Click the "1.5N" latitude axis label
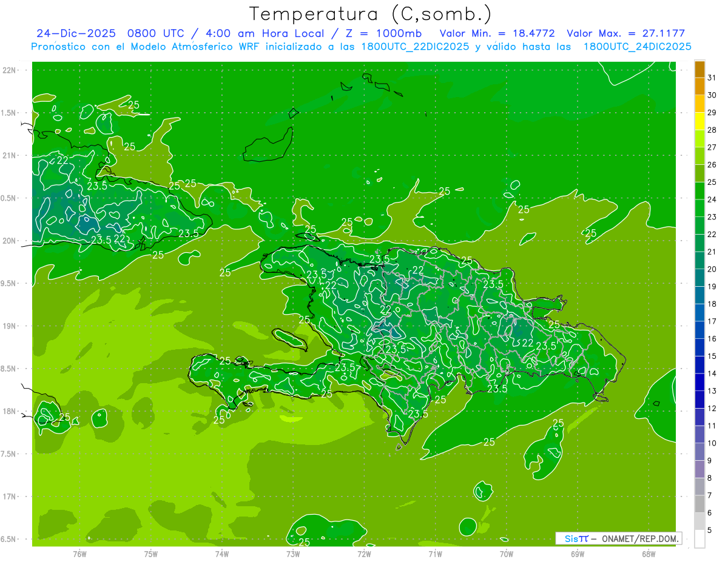 coord(10,113)
